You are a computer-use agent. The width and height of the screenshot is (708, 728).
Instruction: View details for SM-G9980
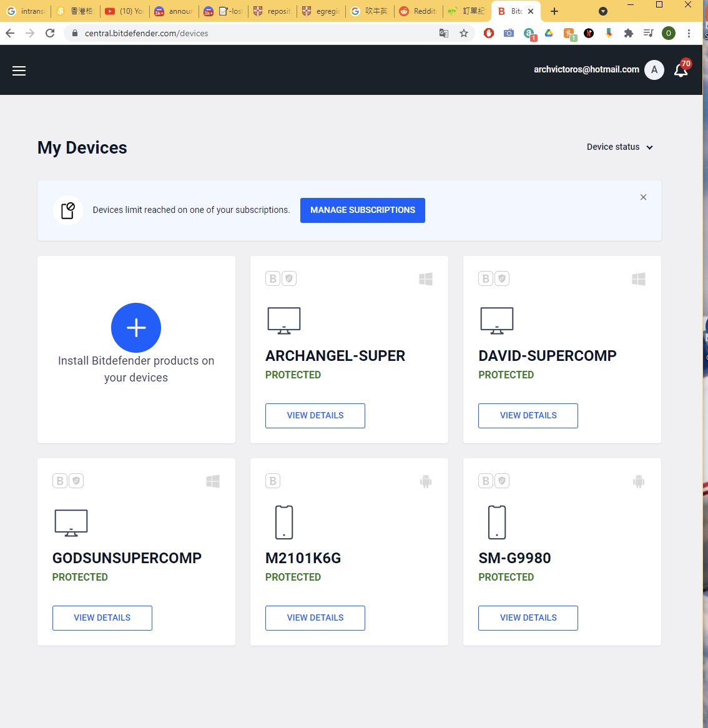tap(528, 618)
